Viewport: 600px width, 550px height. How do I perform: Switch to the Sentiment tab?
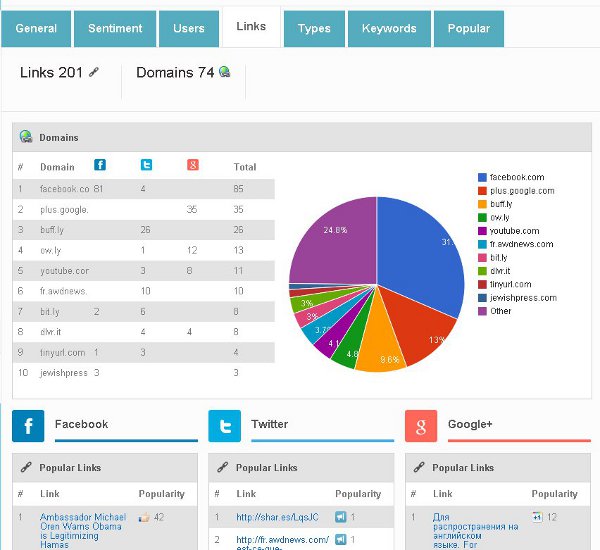coord(115,29)
